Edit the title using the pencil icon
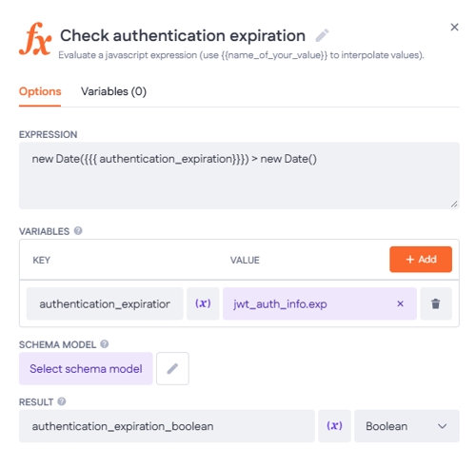 [x=322, y=35]
